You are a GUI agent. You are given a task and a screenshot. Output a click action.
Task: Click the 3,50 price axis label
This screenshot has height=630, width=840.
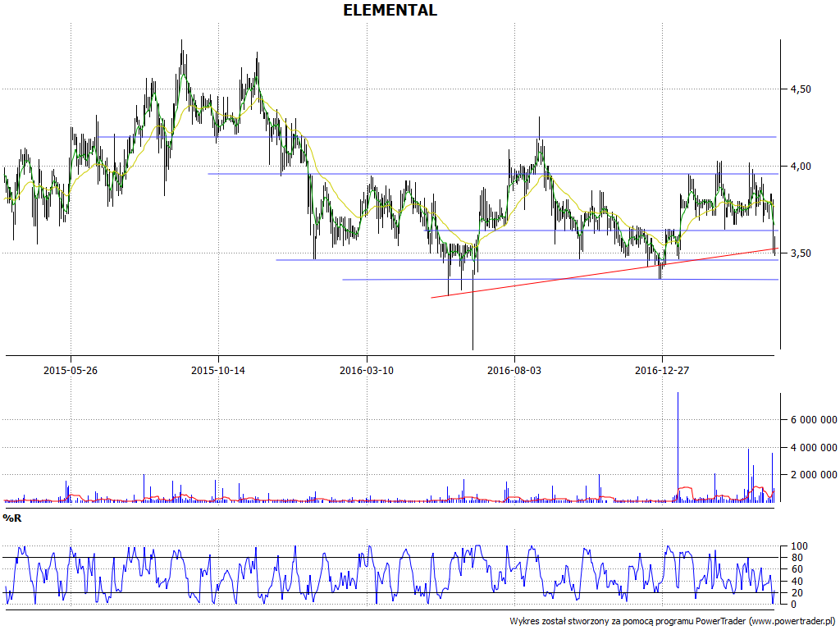801,253
